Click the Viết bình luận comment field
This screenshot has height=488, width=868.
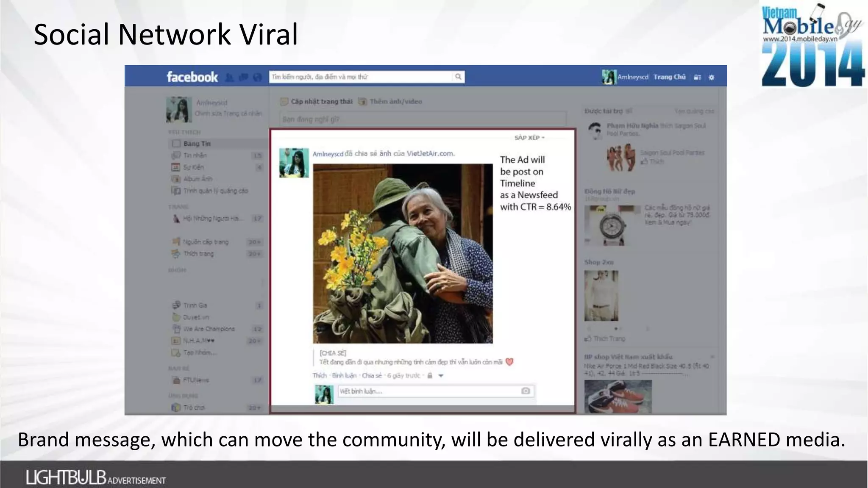pyautogui.click(x=436, y=391)
